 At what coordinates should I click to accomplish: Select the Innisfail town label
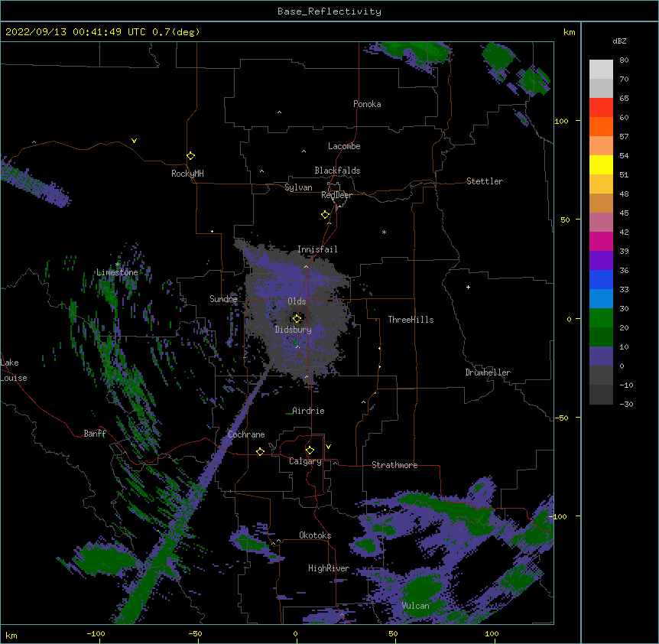tap(317, 249)
